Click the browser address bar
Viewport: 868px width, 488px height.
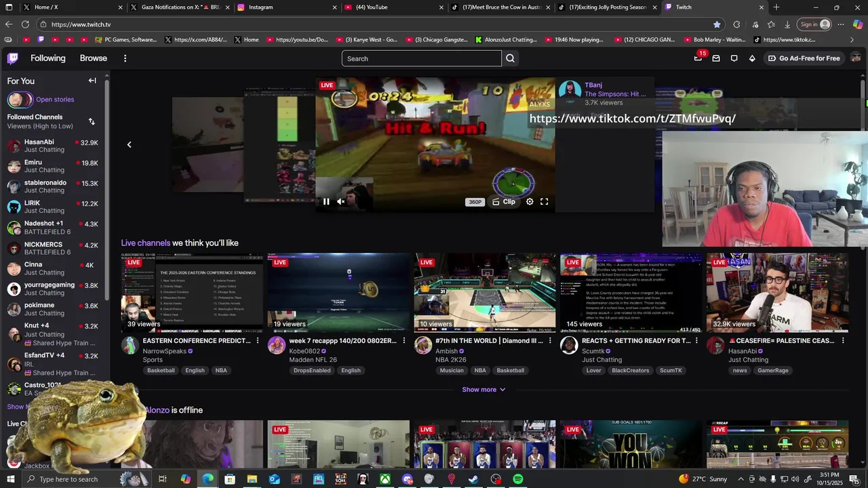pyautogui.click(x=380, y=24)
